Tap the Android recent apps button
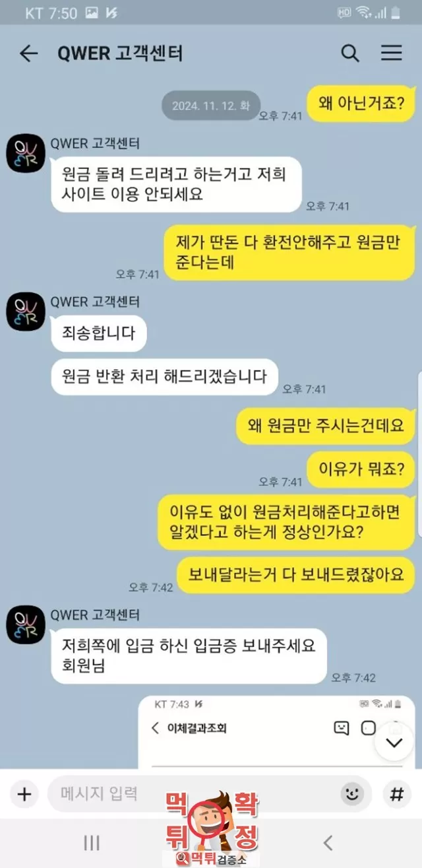Image resolution: width=422 pixels, height=868 pixels. point(92,842)
